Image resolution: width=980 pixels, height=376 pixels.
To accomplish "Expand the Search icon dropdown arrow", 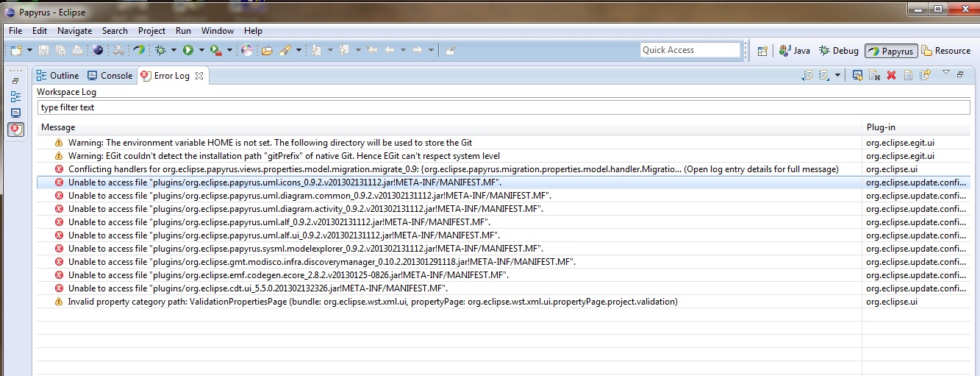I will [298, 50].
